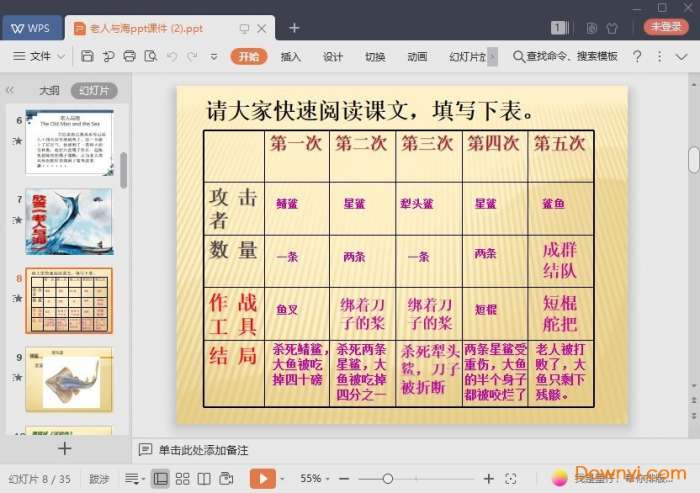Open the 文件 menu

click(40, 56)
